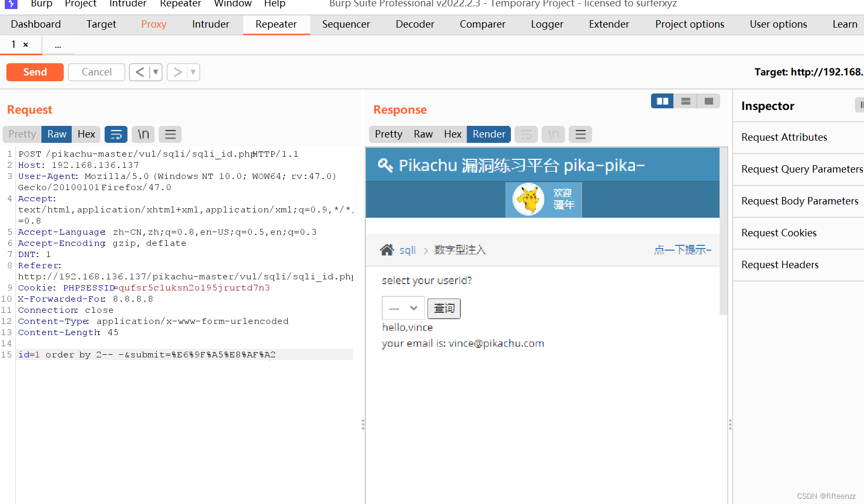Open the Learn tab
The height and width of the screenshot is (504, 864).
(x=844, y=24)
